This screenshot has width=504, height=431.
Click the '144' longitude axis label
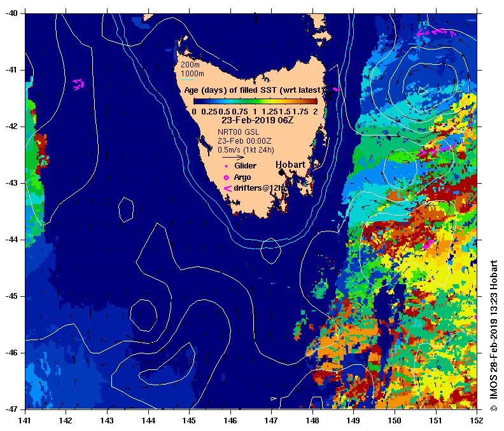148,420
